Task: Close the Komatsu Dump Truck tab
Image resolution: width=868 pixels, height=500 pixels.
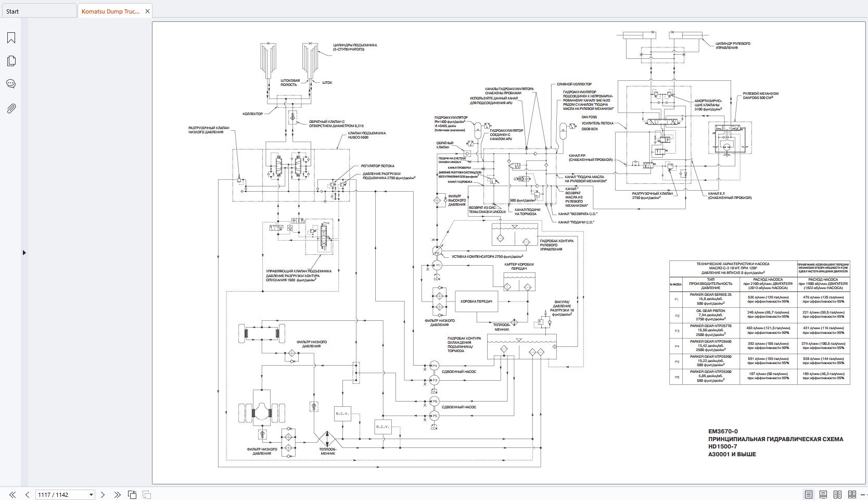Action: pos(147,11)
